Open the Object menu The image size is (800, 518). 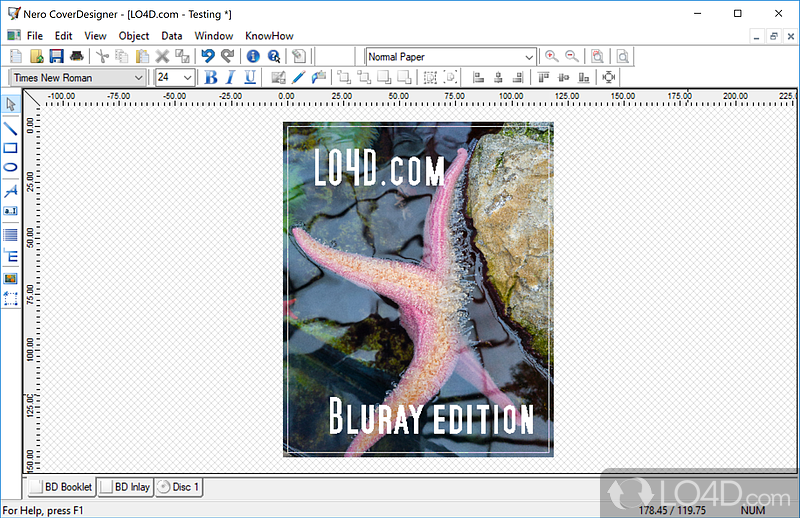point(134,36)
